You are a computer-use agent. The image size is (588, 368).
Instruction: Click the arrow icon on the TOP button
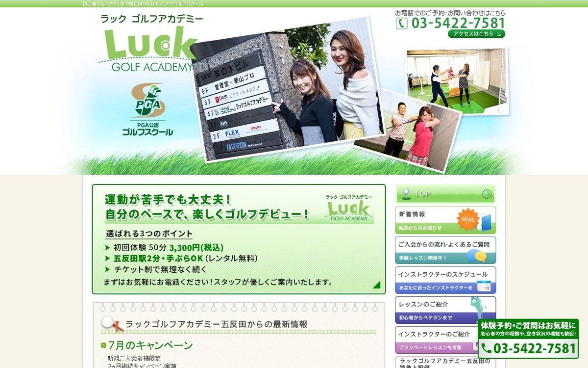[x=487, y=194]
